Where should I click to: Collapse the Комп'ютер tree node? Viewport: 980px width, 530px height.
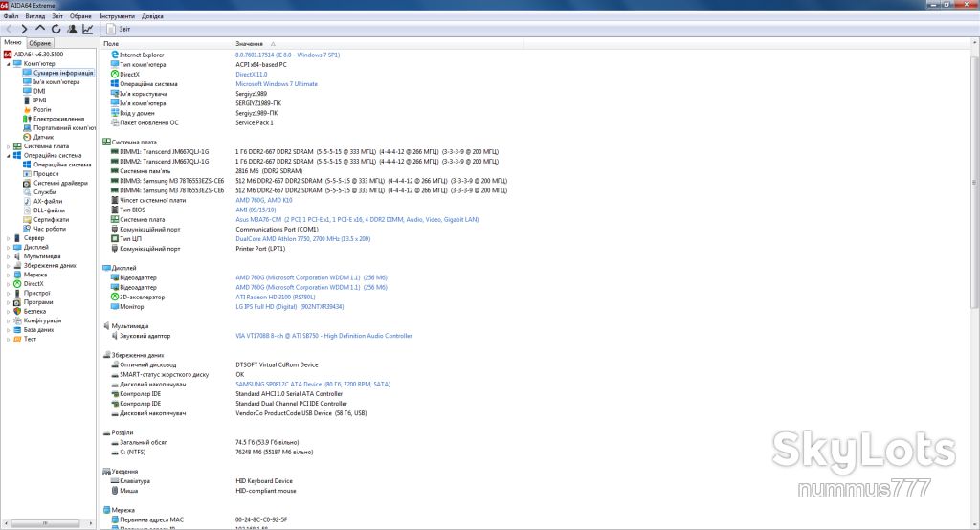pos(8,64)
